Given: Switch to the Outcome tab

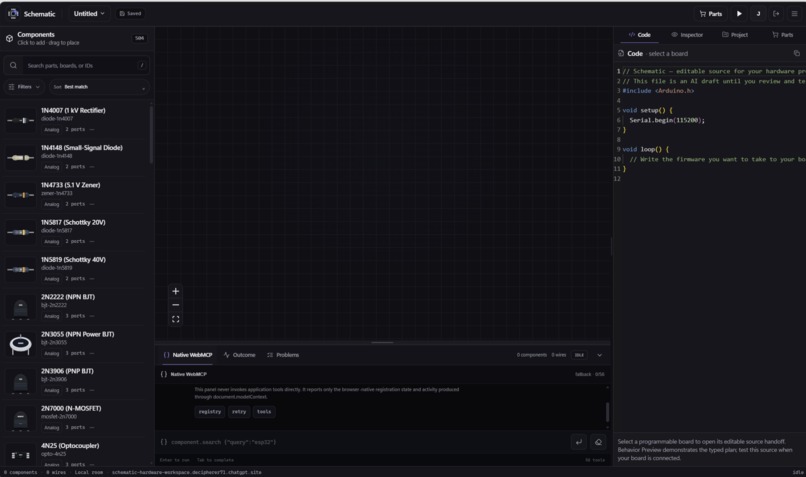Looking at the screenshot, I should (240, 355).
